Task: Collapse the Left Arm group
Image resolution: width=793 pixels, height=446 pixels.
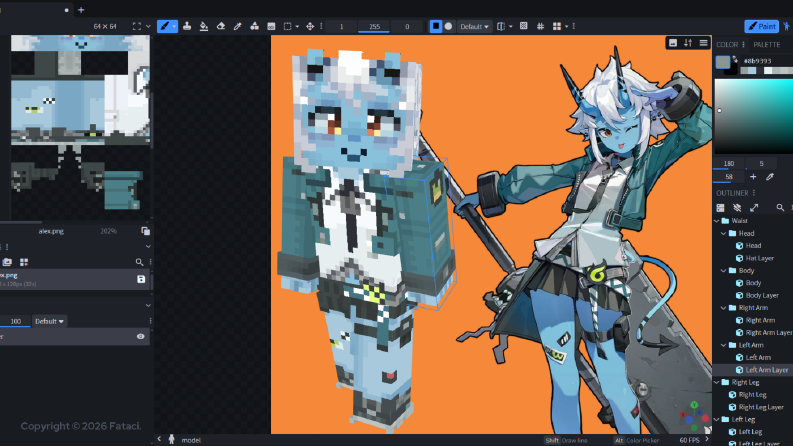Action: [724, 345]
